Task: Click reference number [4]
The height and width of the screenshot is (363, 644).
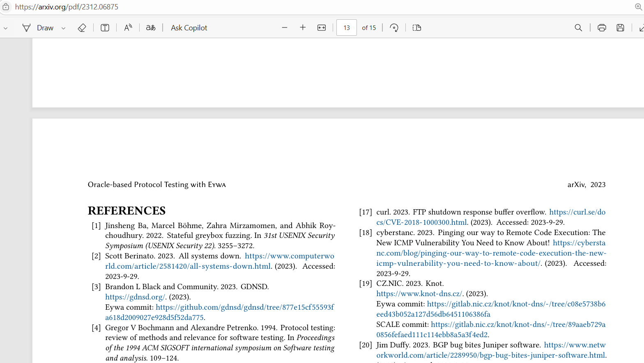Action: pos(96,327)
